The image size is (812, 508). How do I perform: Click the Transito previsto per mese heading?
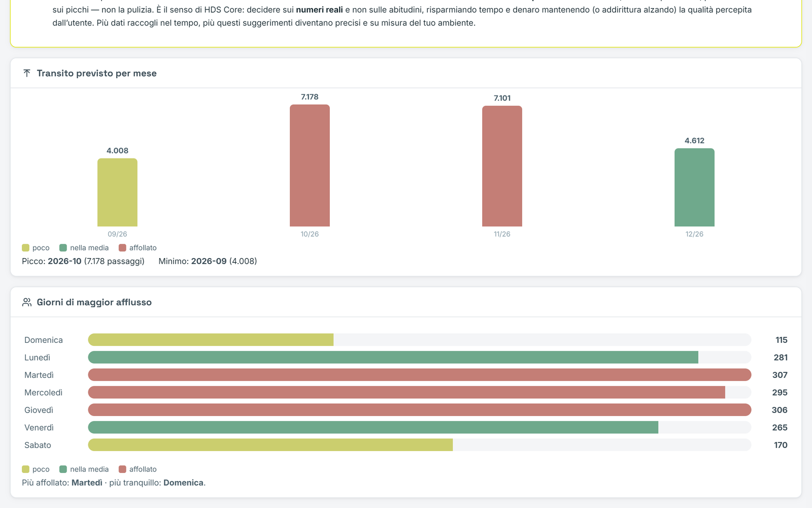tap(96, 73)
